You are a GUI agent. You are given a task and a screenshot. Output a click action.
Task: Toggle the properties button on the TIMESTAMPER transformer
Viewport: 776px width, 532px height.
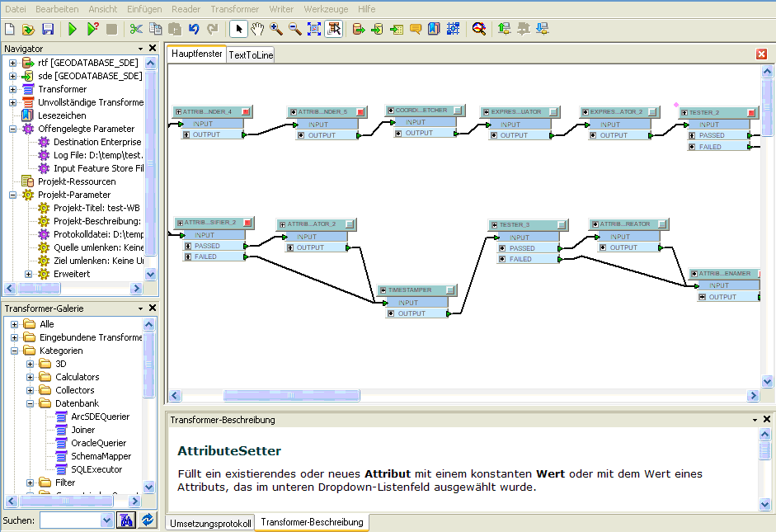point(449,290)
